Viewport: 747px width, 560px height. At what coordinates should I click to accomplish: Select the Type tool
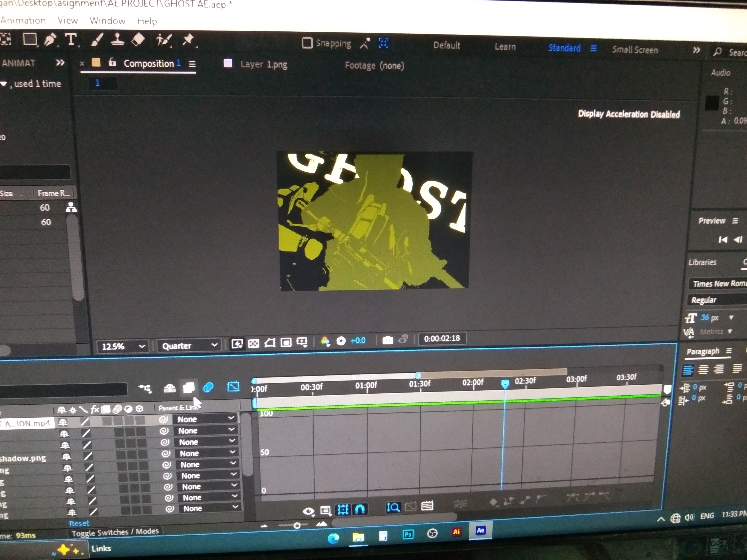(71, 39)
